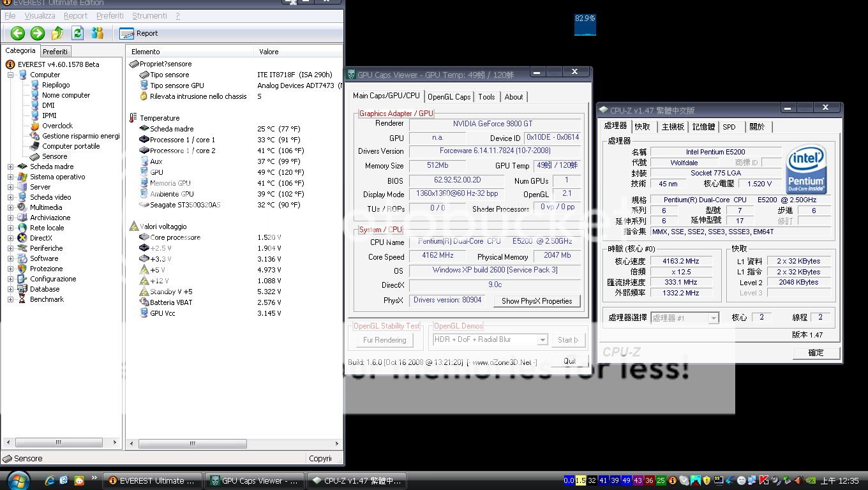Click the thermometer icon beside Temperature
The height and width of the screenshot is (490, 868).
pyautogui.click(x=133, y=118)
